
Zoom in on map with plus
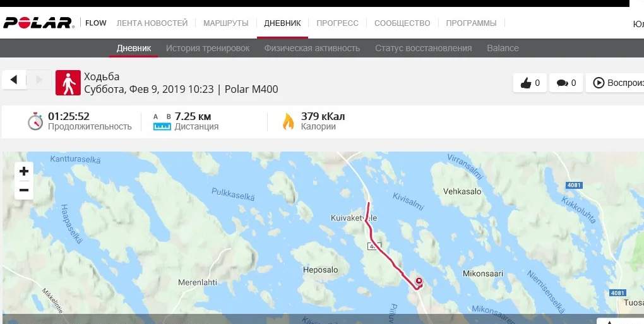point(24,171)
